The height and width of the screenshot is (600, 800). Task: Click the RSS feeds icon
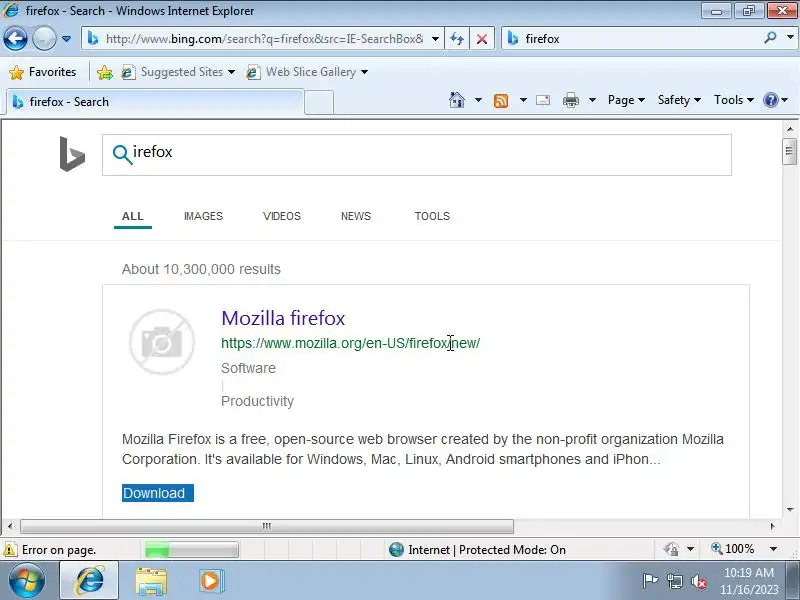(501, 101)
